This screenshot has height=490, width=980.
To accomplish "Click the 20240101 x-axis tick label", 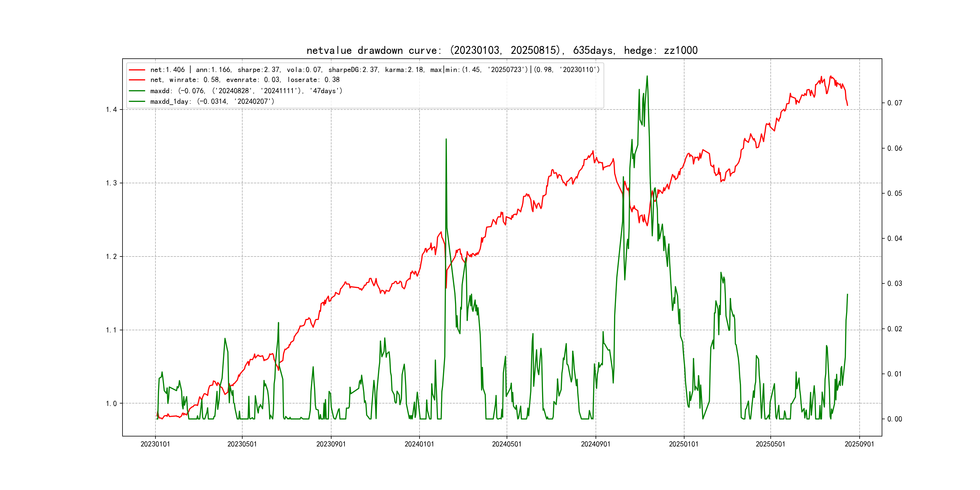I will pyautogui.click(x=419, y=444).
